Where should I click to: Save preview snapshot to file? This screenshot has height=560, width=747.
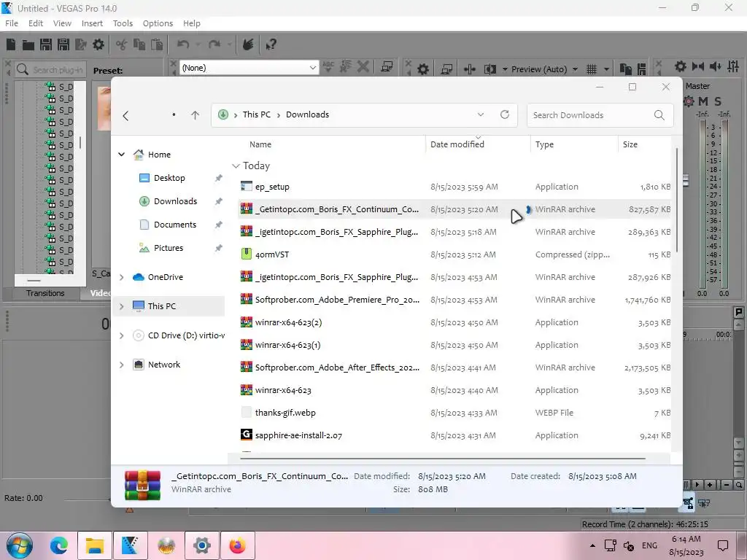[642, 69]
